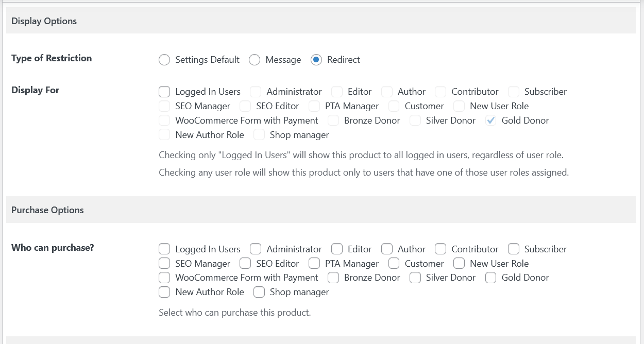The width and height of the screenshot is (644, 344).
Task: Check Administrator for Who can purchase
Action: pos(256,249)
